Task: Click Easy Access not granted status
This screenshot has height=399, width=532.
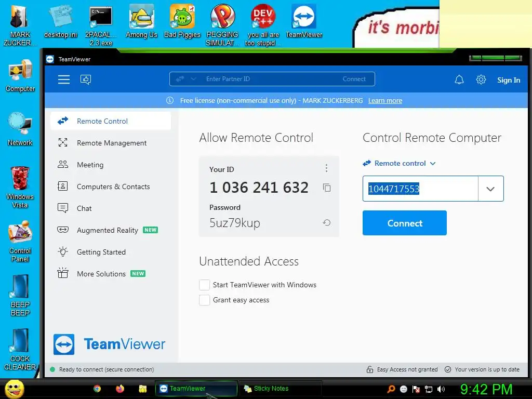Action: coord(402,369)
